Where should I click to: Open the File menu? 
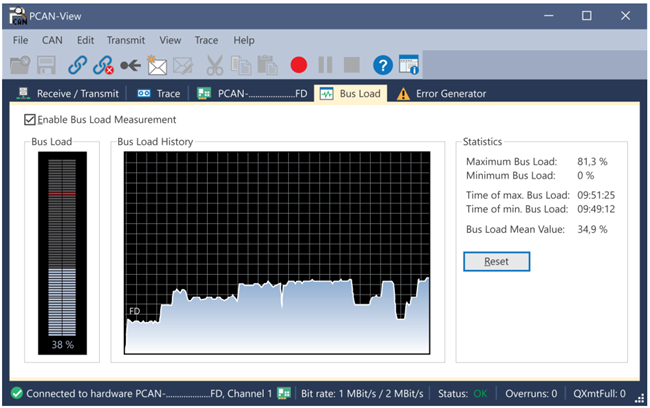point(21,40)
